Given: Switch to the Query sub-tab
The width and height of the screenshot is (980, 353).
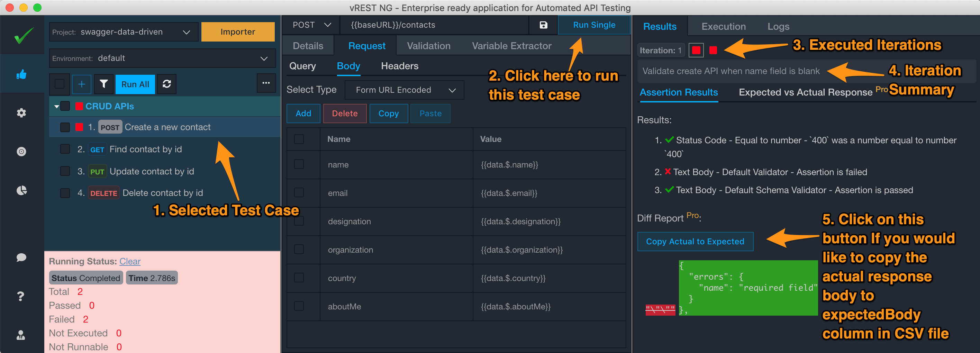Looking at the screenshot, I should click(302, 66).
